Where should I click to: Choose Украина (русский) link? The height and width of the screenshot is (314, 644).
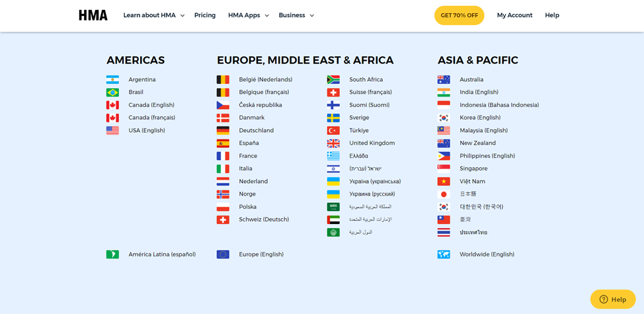tap(372, 194)
